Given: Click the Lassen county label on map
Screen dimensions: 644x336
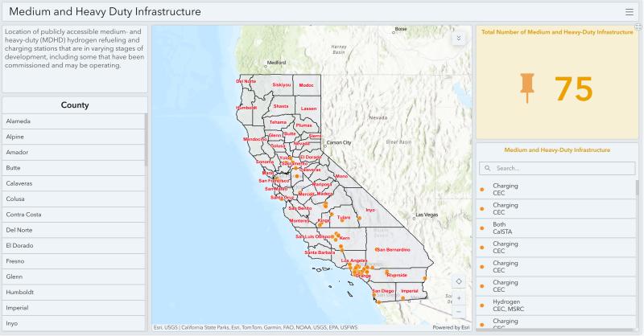Looking at the screenshot, I should pyautogui.click(x=308, y=109).
